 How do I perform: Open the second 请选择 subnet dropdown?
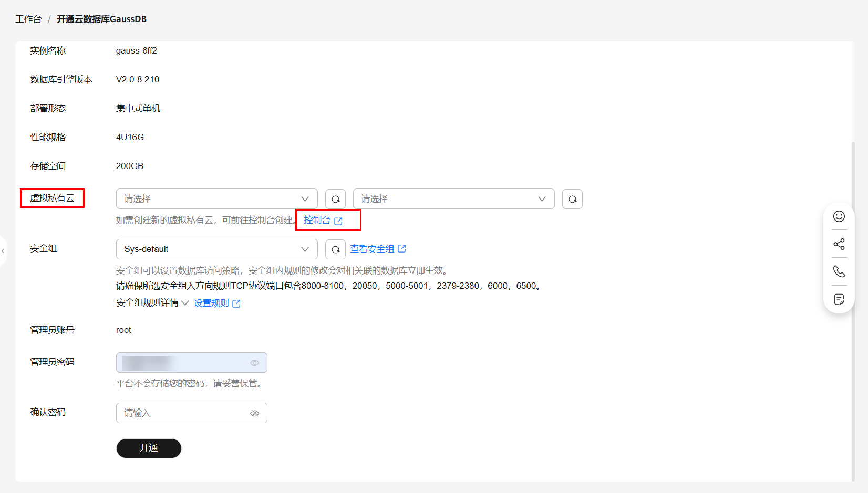(453, 199)
